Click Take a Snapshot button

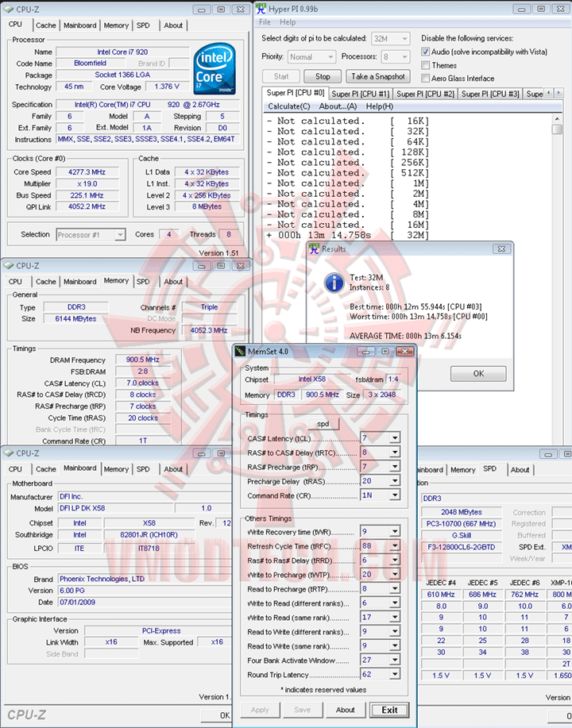point(378,76)
